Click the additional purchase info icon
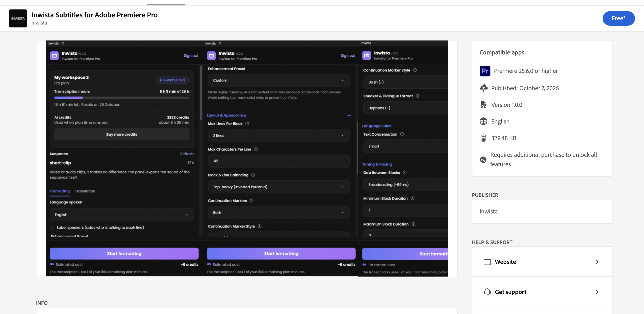 coord(483,160)
